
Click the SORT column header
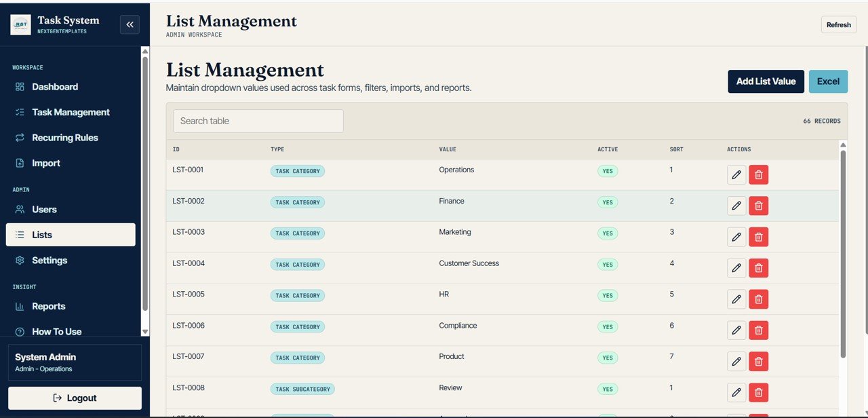[676, 149]
